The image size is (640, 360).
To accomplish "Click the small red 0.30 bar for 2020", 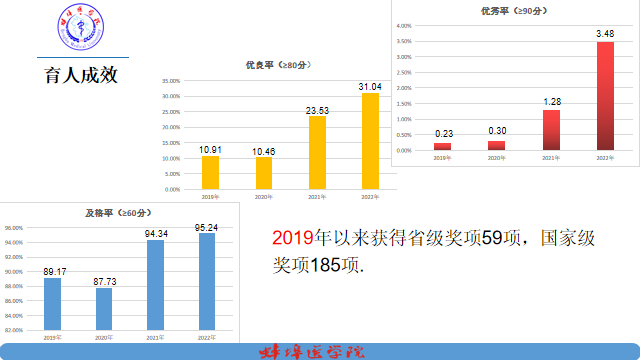I will 496,146.
